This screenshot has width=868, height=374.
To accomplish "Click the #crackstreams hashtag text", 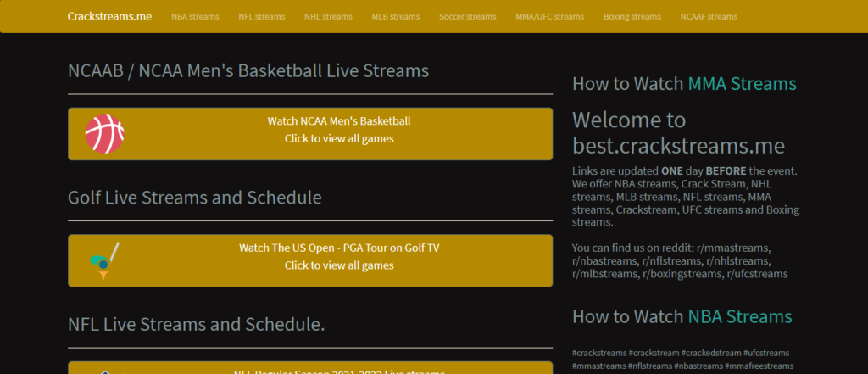I will 599,353.
